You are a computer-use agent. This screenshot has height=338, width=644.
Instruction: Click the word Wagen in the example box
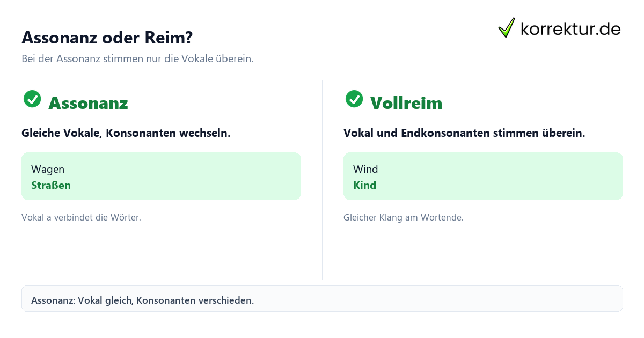[x=48, y=169]
